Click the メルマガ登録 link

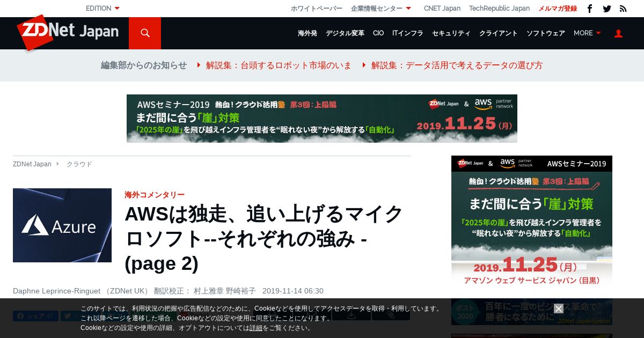click(x=558, y=8)
